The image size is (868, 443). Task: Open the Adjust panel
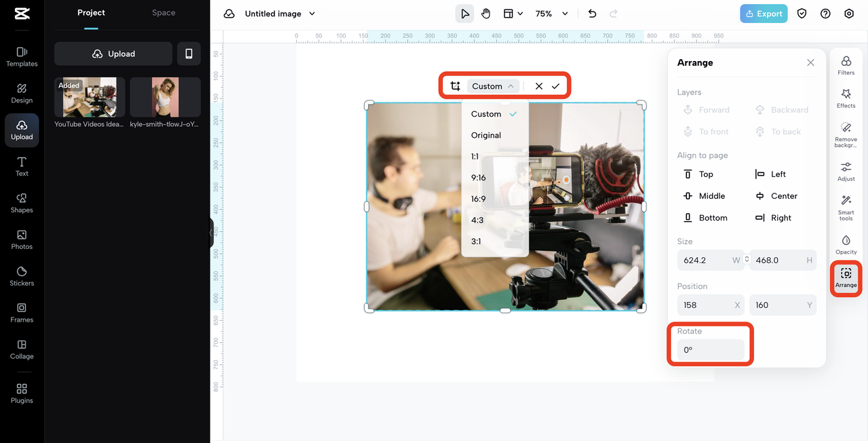click(x=846, y=172)
